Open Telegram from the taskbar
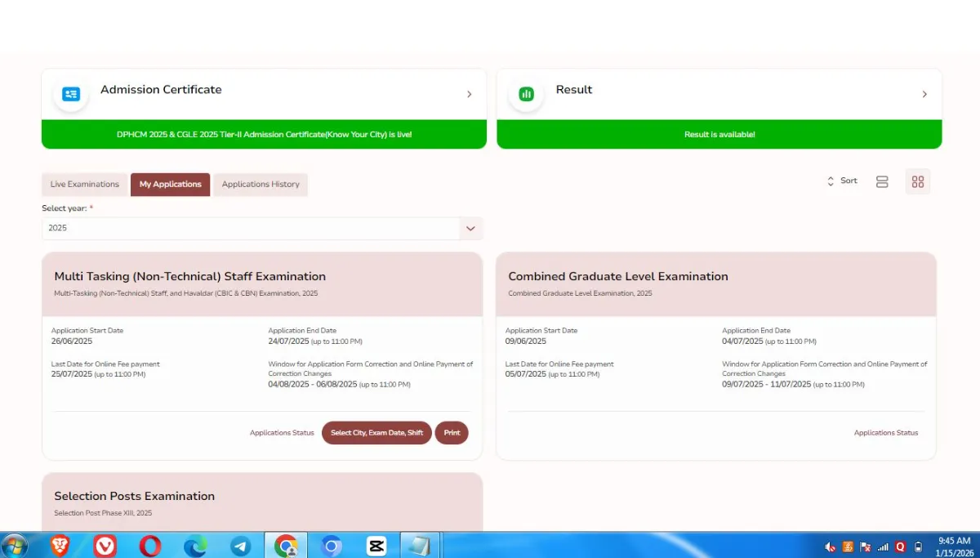This screenshot has height=558, width=980. [x=239, y=545]
